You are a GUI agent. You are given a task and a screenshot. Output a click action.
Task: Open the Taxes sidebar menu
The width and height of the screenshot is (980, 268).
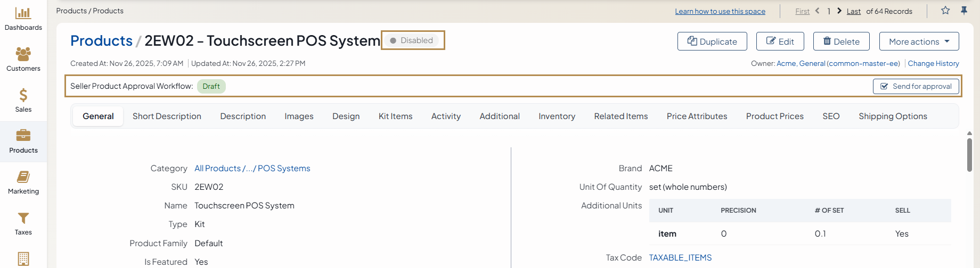(x=23, y=223)
